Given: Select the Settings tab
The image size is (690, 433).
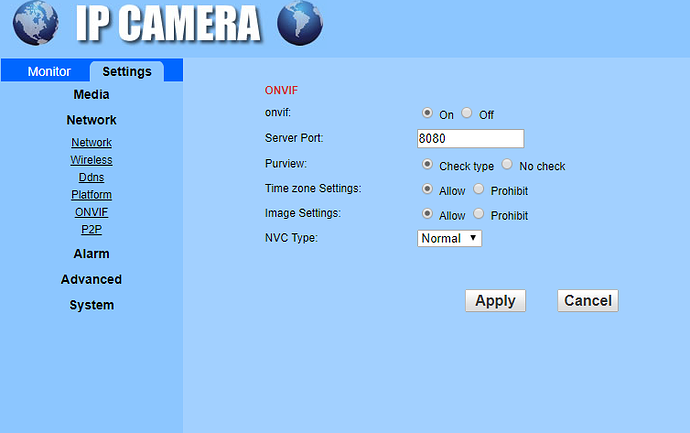Looking at the screenshot, I should (x=127, y=72).
